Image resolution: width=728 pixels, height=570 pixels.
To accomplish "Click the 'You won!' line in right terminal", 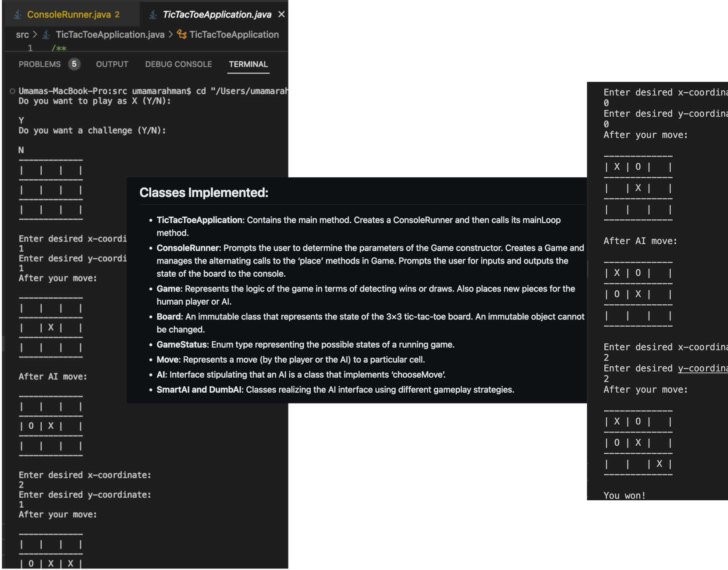I will point(624,496).
